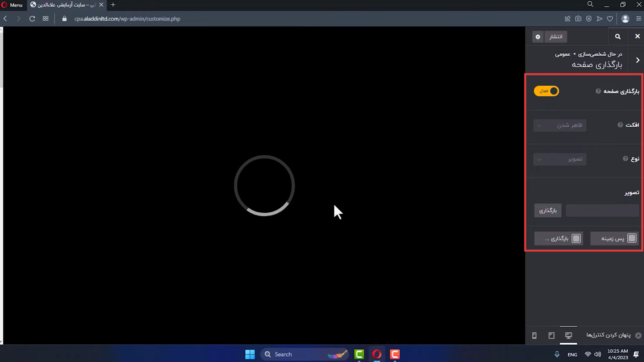Viewport: 644px width, 362px height.
Task: Click the publish (انتشار) button
Action: [x=556, y=37]
